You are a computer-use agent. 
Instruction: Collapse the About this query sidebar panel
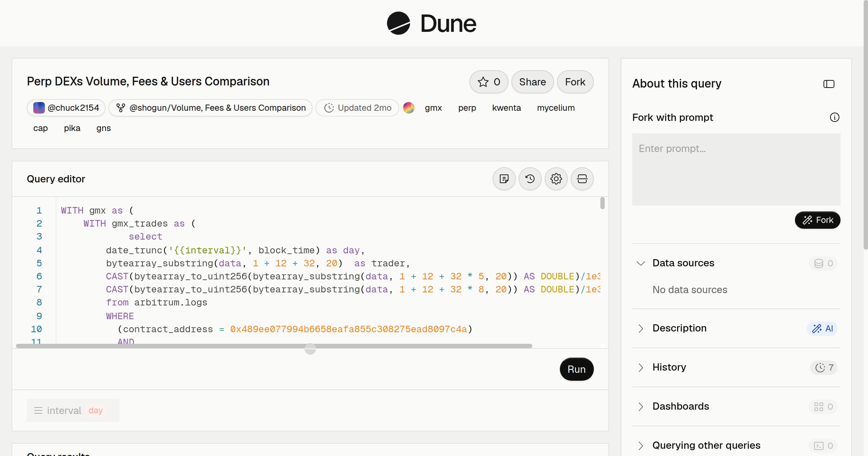coord(829,84)
